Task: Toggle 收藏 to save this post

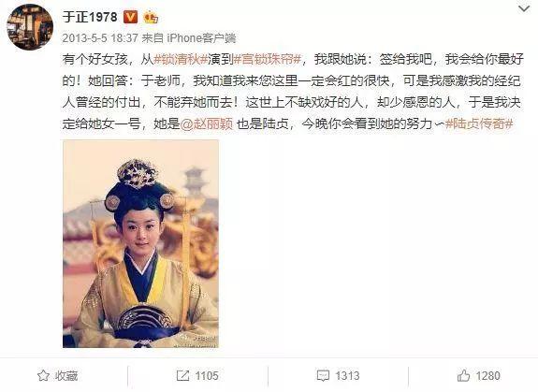Action: (66, 376)
